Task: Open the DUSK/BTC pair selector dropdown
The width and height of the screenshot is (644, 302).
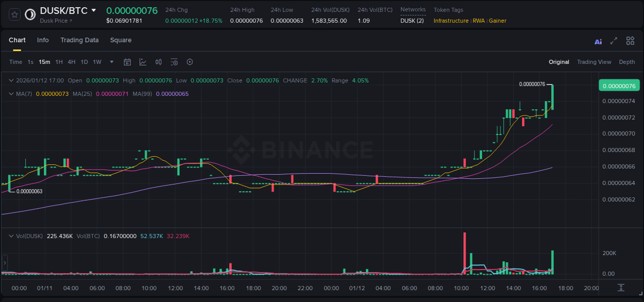Action: pos(93,10)
